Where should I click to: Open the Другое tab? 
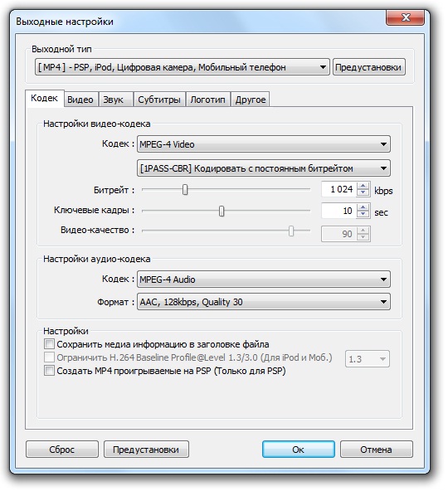click(251, 100)
